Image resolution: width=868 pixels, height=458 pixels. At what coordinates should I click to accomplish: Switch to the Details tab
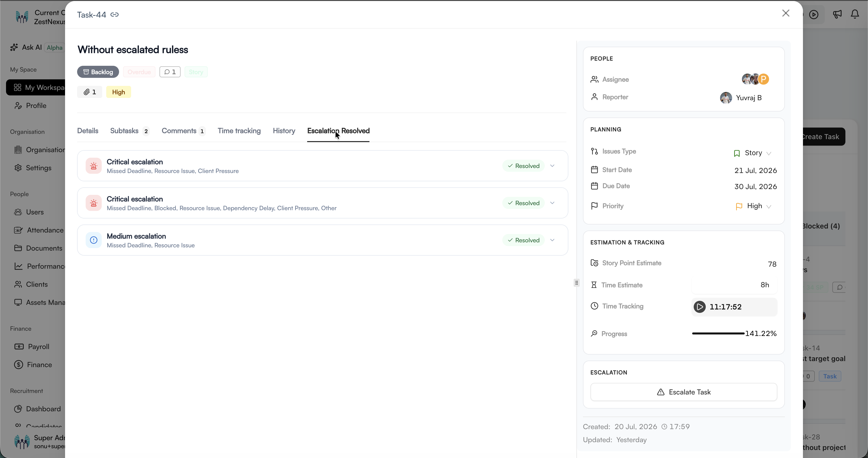point(88,131)
